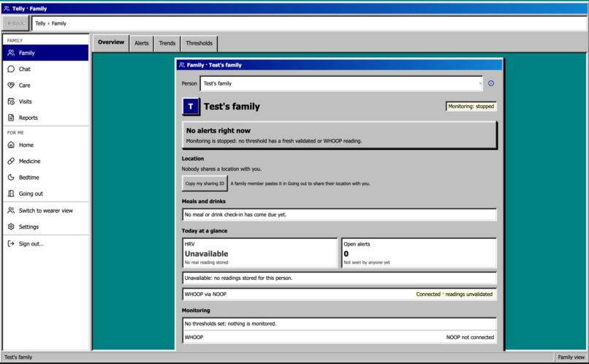Click the Today at a glance heading

tap(205, 231)
